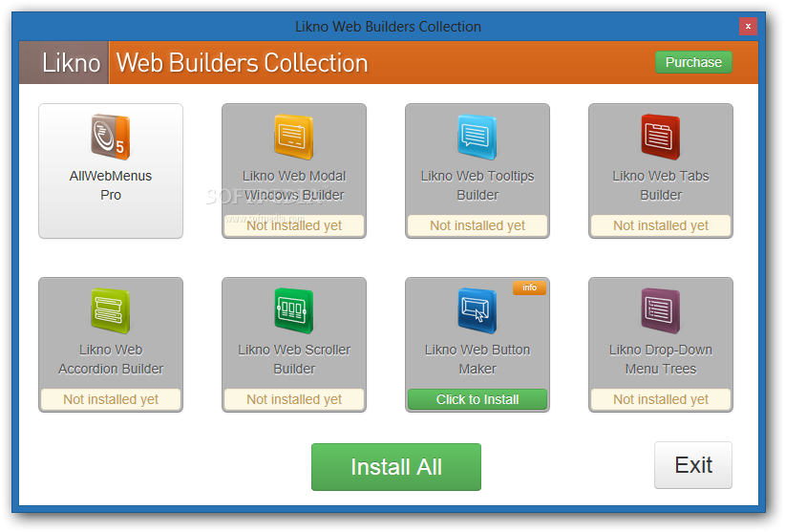Image resolution: width=785 pixels, height=532 pixels.
Task: Click the Install All button
Action: [396, 466]
